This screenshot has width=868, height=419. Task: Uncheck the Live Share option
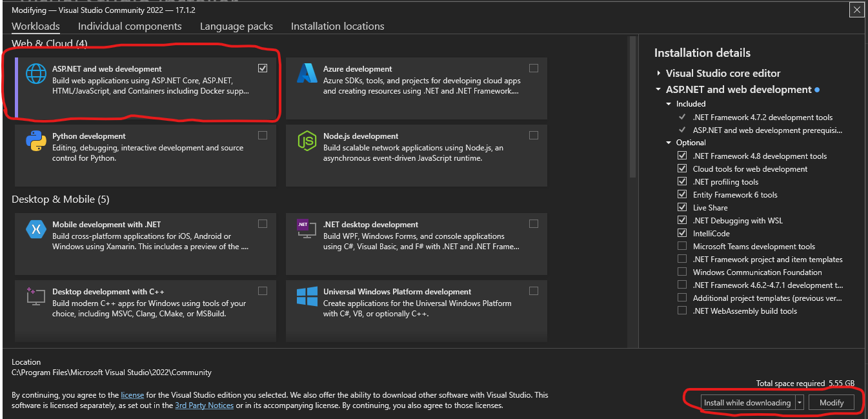[682, 207]
